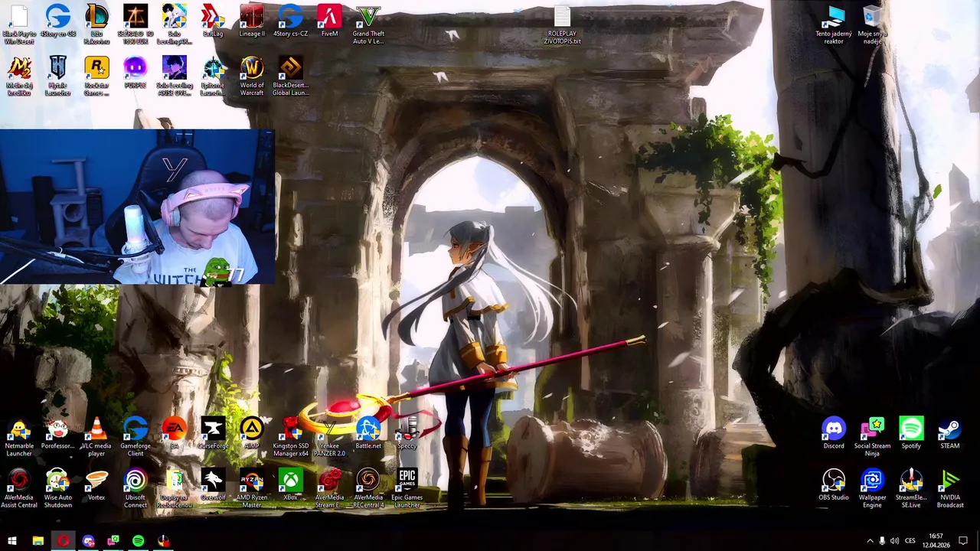
Task: Select the Vortex desktop shortcut
Action: [96, 486]
